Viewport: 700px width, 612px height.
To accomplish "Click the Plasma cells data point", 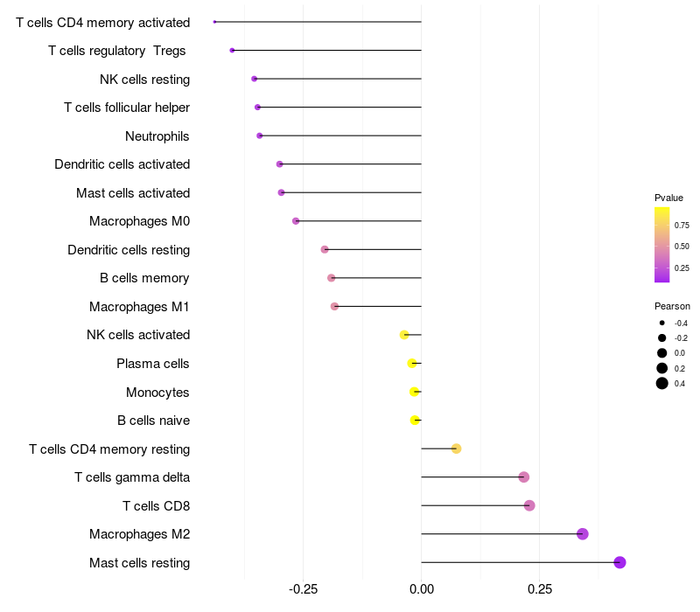I will (x=412, y=363).
